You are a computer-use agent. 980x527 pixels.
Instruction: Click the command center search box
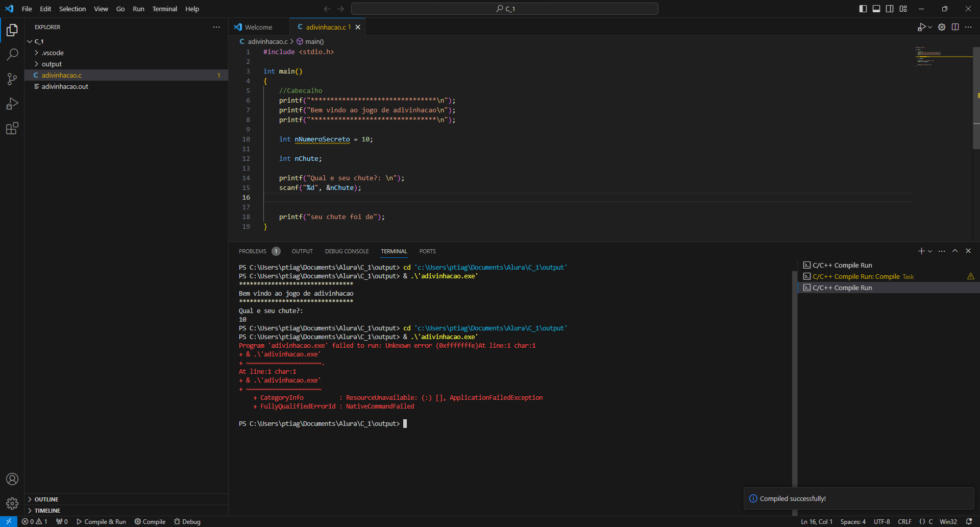click(505, 9)
